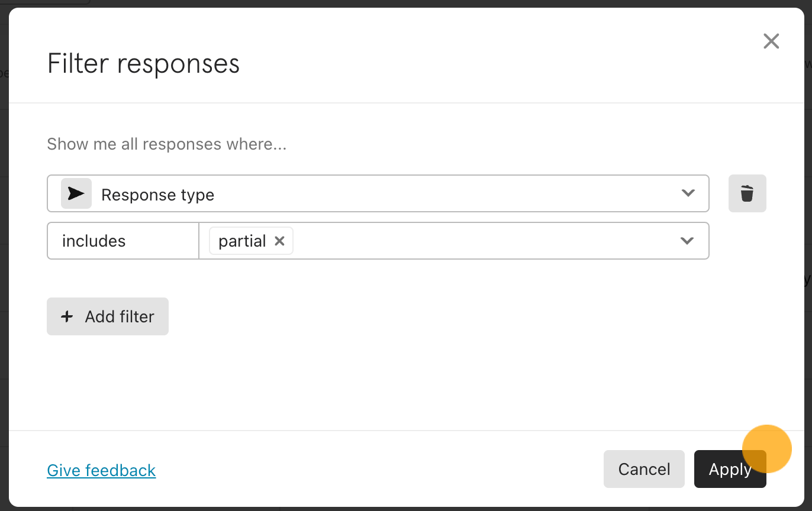Open the includes operator selector
The image size is (812, 511).
click(x=123, y=241)
